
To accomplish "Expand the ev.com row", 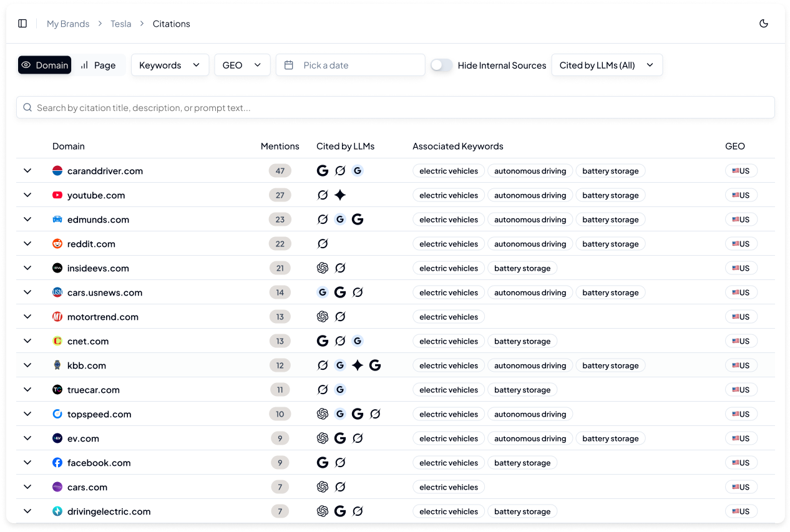I will pyautogui.click(x=27, y=438).
